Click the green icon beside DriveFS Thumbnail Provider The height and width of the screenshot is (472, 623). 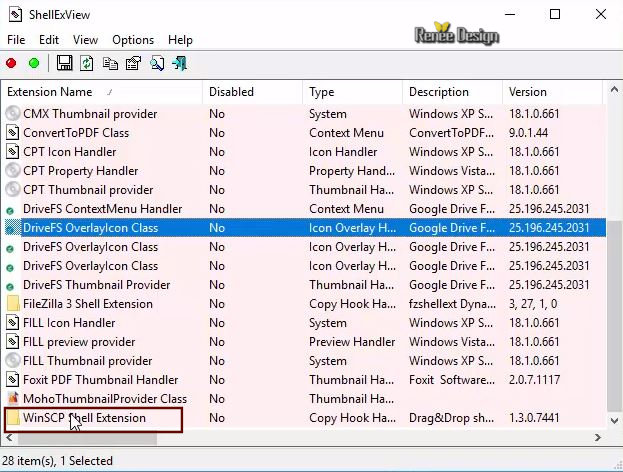coord(10,286)
